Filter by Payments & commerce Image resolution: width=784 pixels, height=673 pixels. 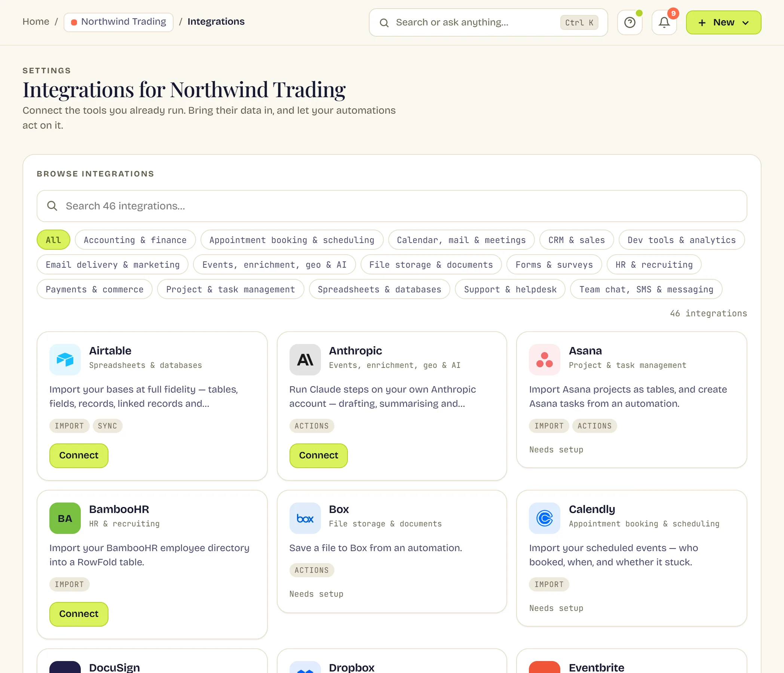pyautogui.click(x=95, y=289)
